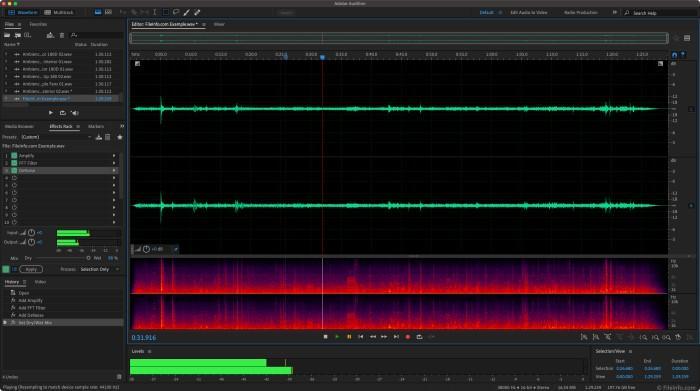Image resolution: width=700 pixels, height=391 pixels.
Task: Open effect slot 10 arrow menu
Action: [x=114, y=222]
